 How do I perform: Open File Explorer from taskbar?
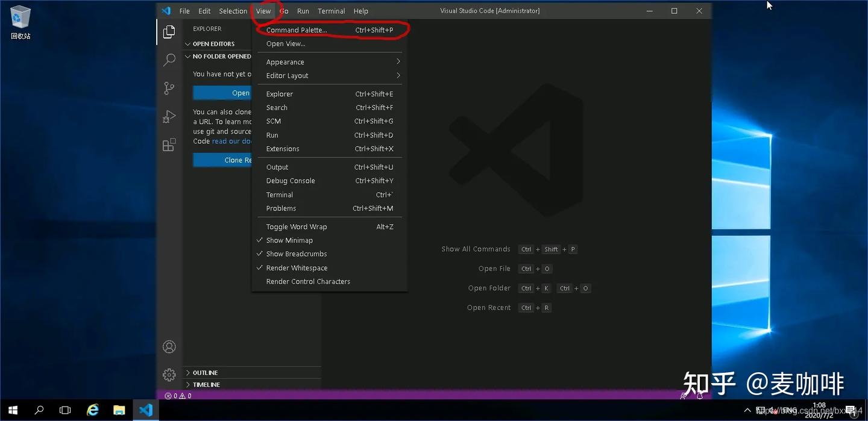point(119,410)
